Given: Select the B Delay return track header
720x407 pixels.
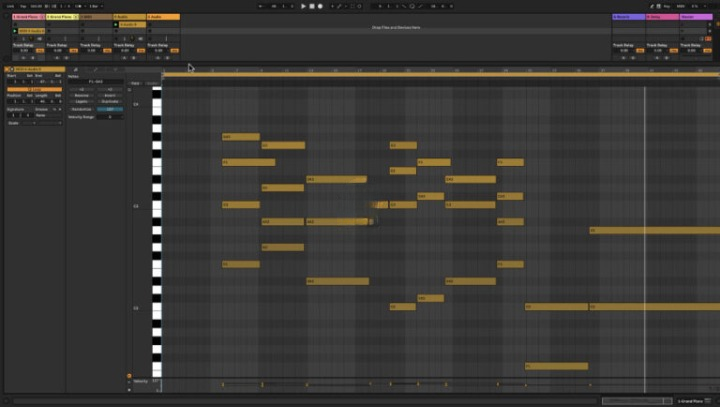Looking at the screenshot, I should pos(662,17).
